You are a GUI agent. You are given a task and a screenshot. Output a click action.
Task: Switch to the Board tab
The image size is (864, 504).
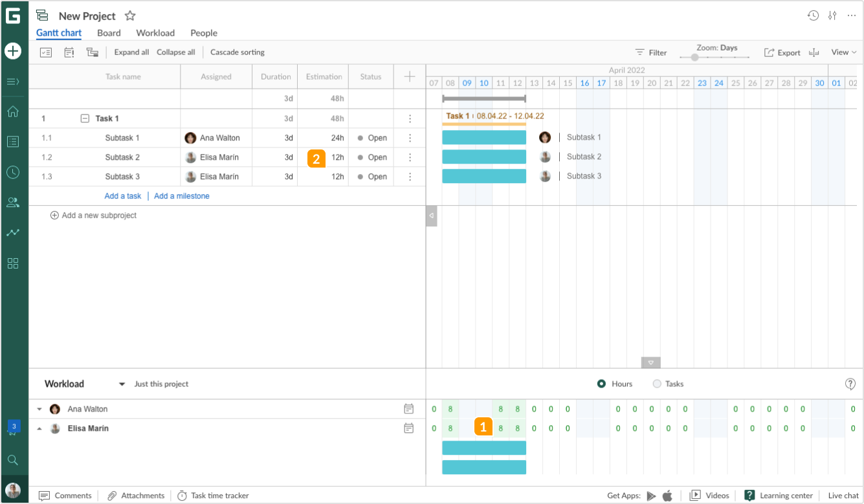[x=109, y=33]
